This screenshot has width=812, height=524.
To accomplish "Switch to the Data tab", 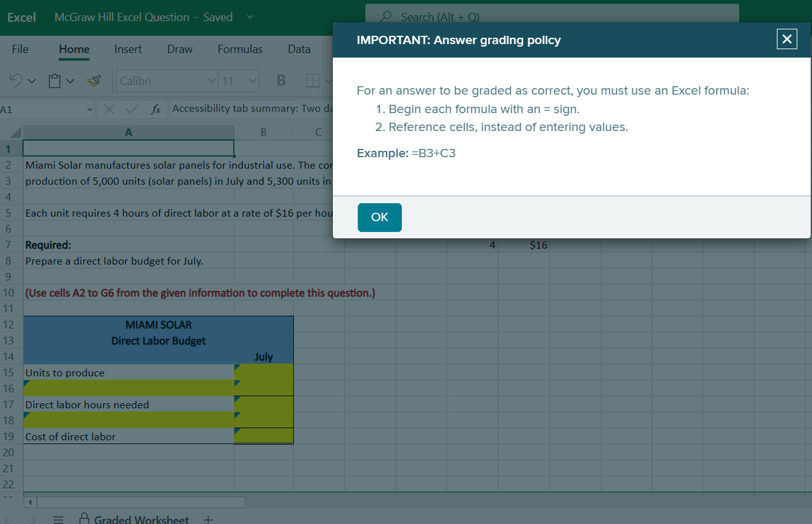I will click(299, 49).
